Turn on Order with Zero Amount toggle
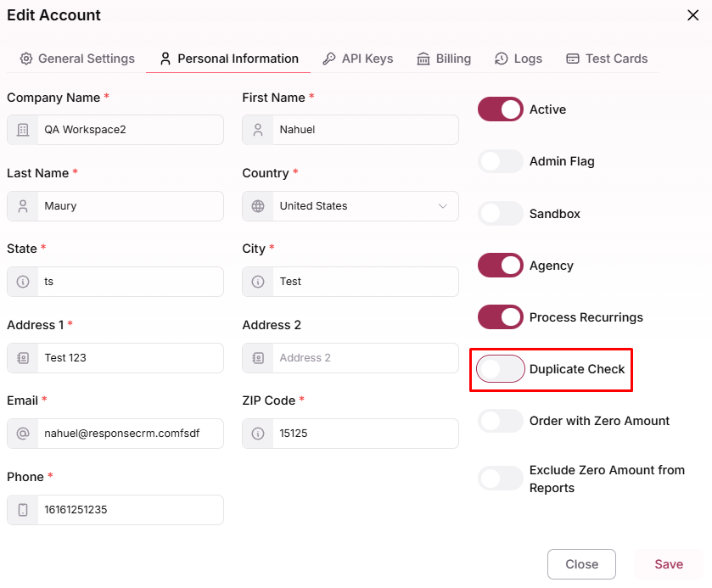 coord(501,421)
